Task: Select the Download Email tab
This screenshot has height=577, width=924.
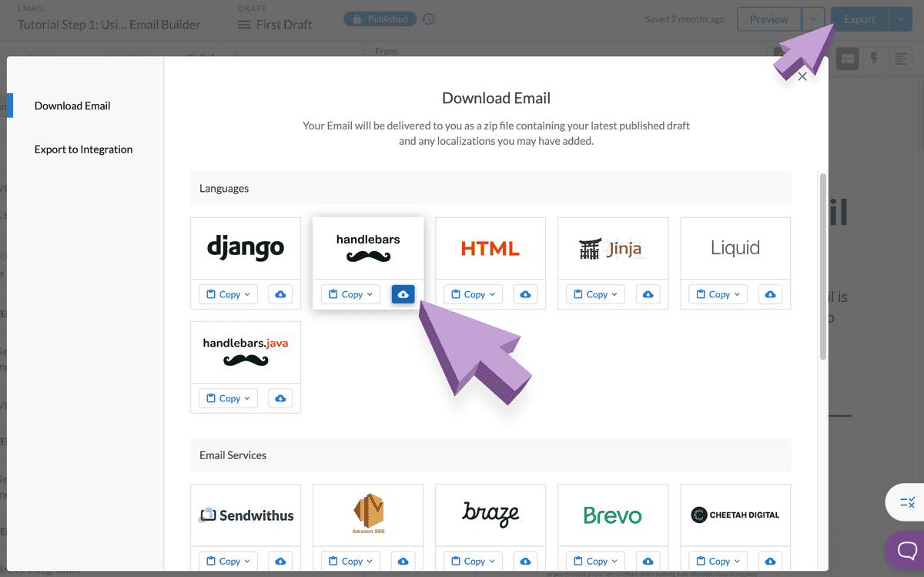Action: click(x=72, y=106)
